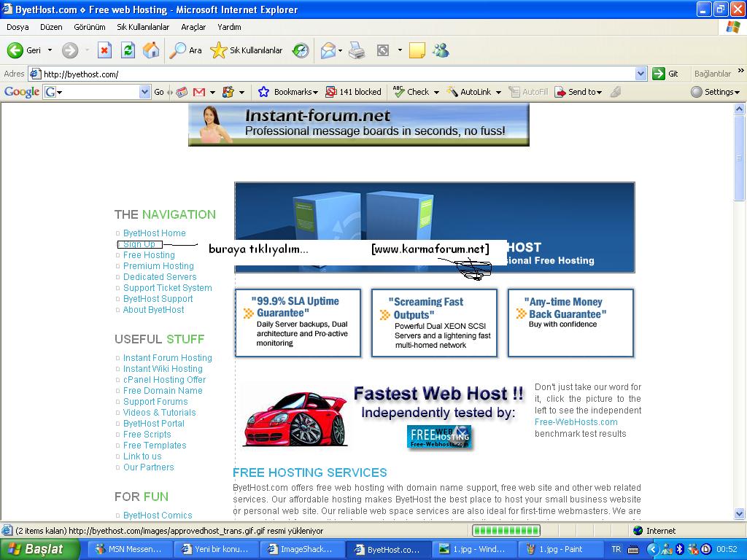Viewport: 747px width, 560px height.
Task: Click the Google toolbar search field
Action: click(x=97, y=92)
